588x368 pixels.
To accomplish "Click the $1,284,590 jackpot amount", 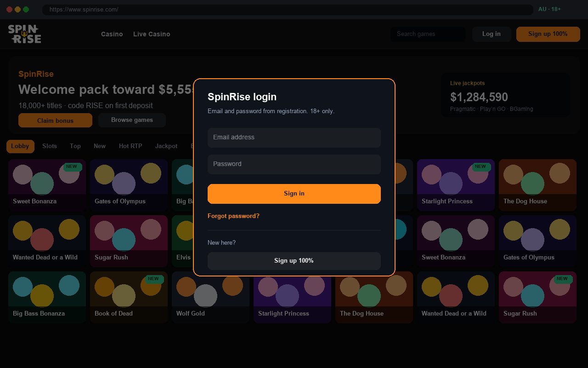I will pyautogui.click(x=479, y=97).
